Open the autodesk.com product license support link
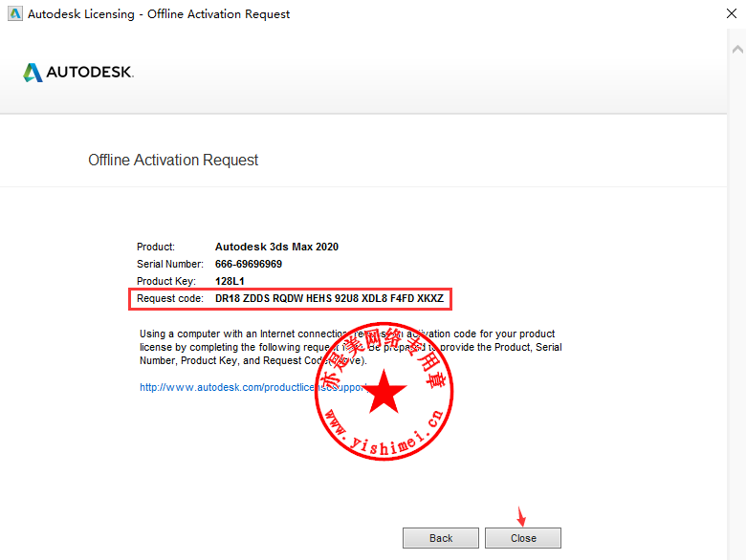Viewport: 746px width, 560px height. pyautogui.click(x=253, y=387)
